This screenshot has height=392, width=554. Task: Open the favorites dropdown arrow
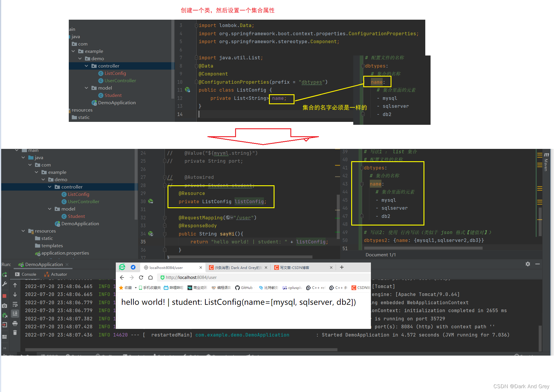[136, 288]
